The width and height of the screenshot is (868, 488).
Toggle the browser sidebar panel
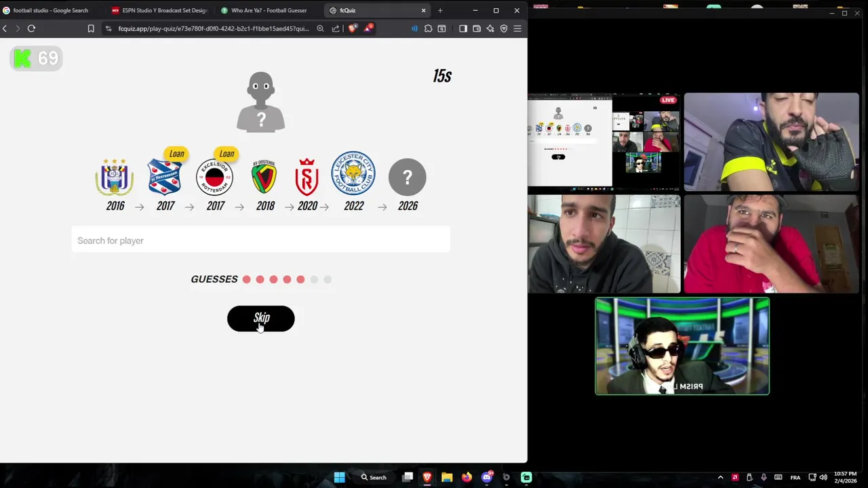463,28
